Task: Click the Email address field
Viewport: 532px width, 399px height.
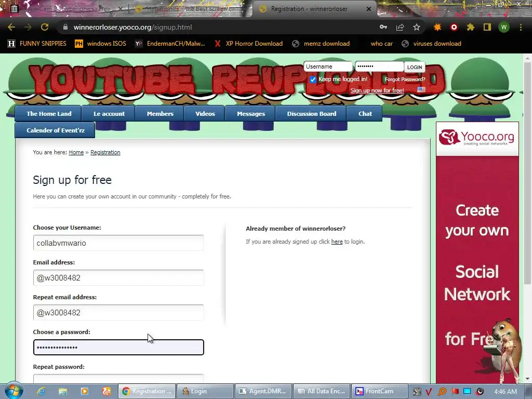Action: pyautogui.click(x=118, y=278)
